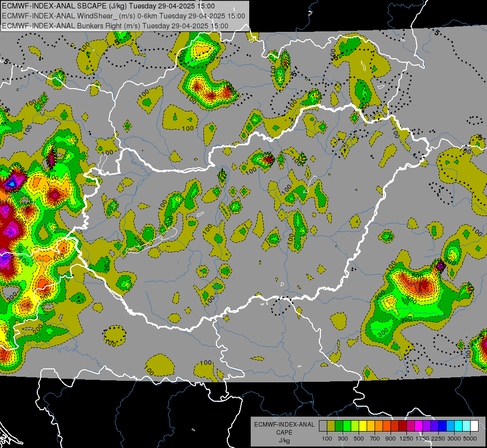Image resolution: width=487 pixels, height=448 pixels.
Task: Select the red-orange swatch before 900
Action: [x=387, y=426]
